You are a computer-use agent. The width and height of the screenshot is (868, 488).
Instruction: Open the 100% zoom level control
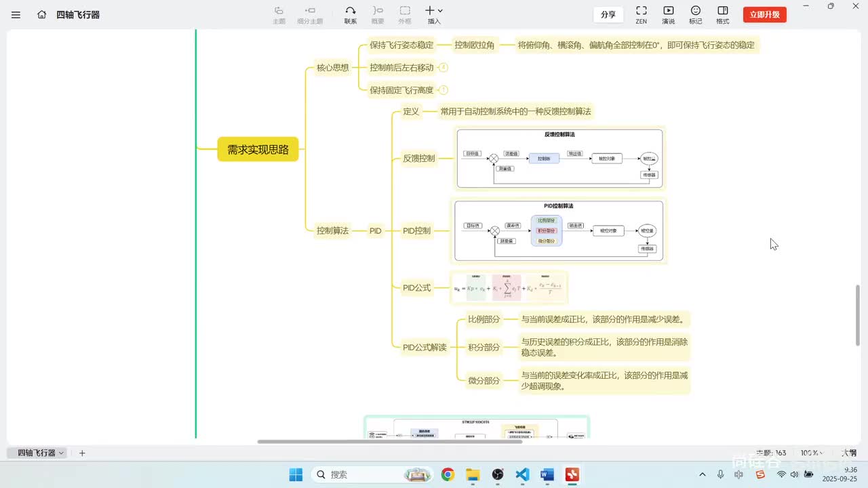click(812, 453)
